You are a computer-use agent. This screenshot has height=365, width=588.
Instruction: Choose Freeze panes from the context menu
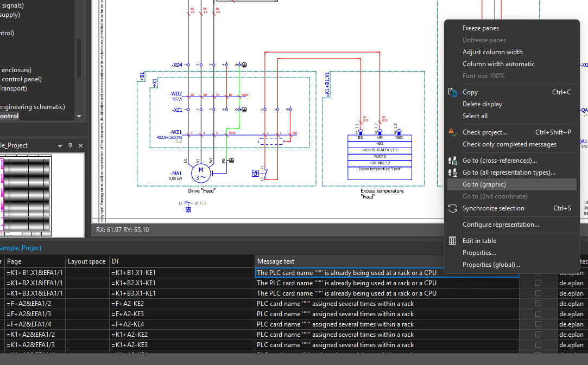pyautogui.click(x=480, y=28)
